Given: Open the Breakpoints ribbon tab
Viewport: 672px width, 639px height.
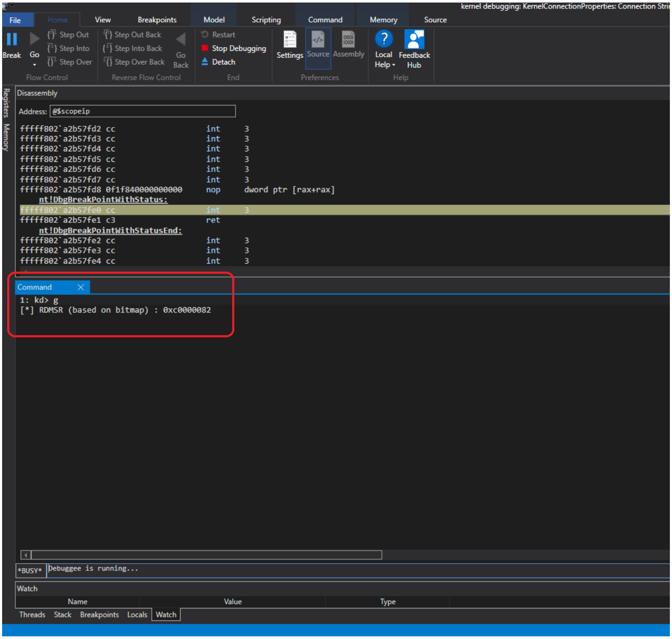Looking at the screenshot, I should tap(157, 20).
